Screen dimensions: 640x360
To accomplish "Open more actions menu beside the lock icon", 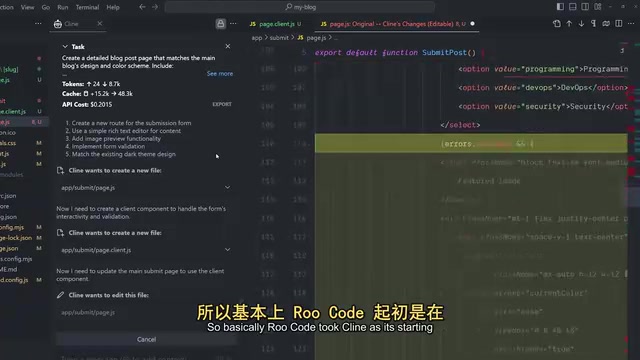I will [x=233, y=24].
